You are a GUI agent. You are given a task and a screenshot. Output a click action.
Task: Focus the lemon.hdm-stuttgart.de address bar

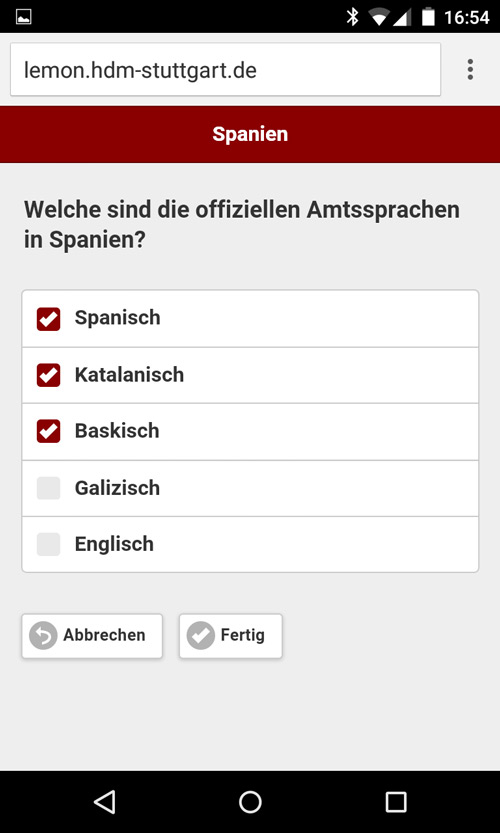225,70
